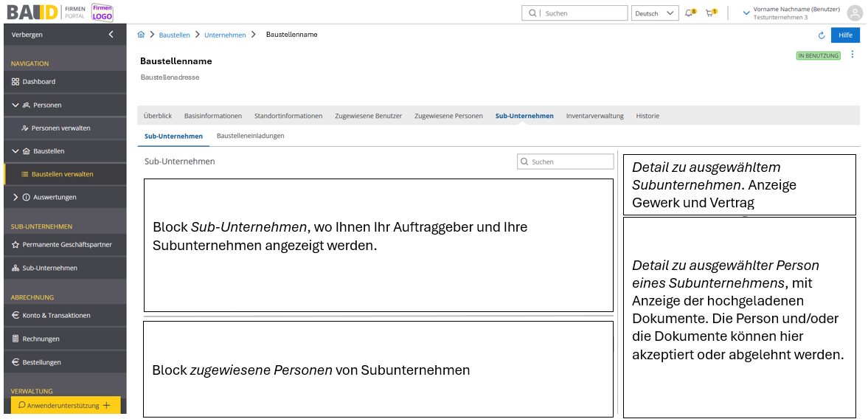
Task: Open the notifications bell icon
Action: click(x=689, y=13)
